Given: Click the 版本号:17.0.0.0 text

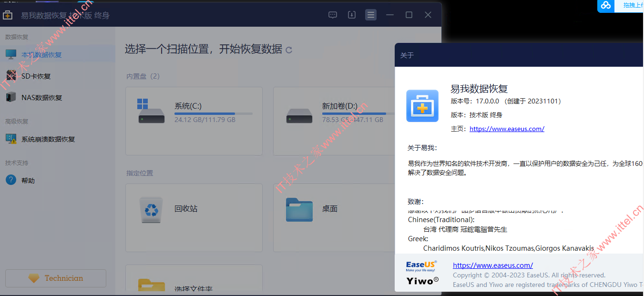Looking at the screenshot, I should [x=507, y=101].
